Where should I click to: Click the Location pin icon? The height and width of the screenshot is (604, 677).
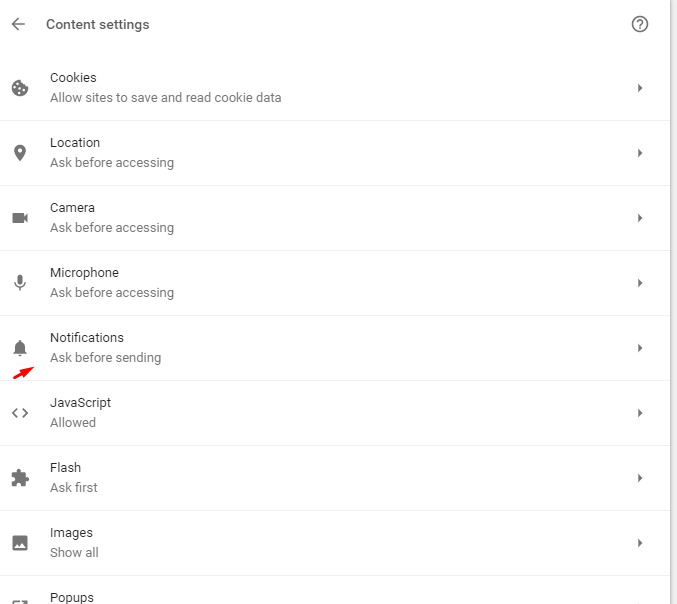20,153
